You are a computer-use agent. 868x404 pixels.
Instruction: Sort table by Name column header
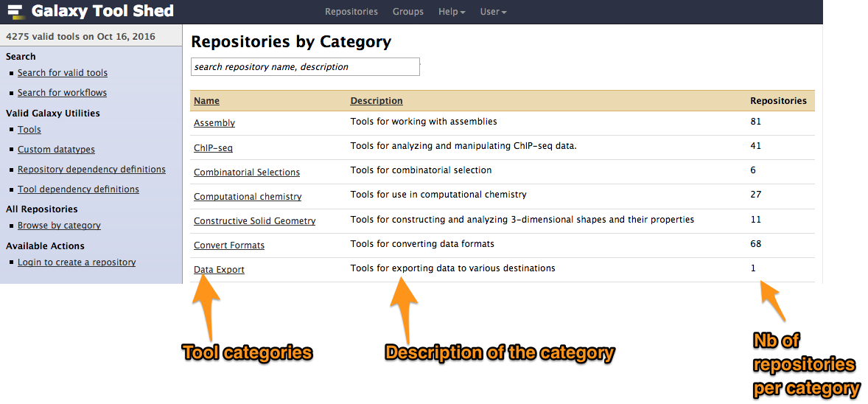(206, 101)
